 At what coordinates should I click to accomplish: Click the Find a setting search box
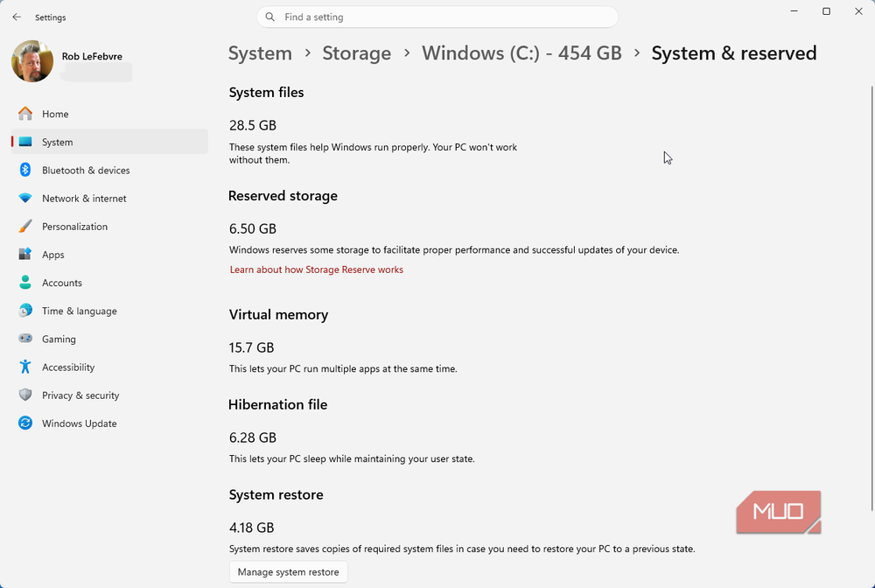click(x=437, y=17)
